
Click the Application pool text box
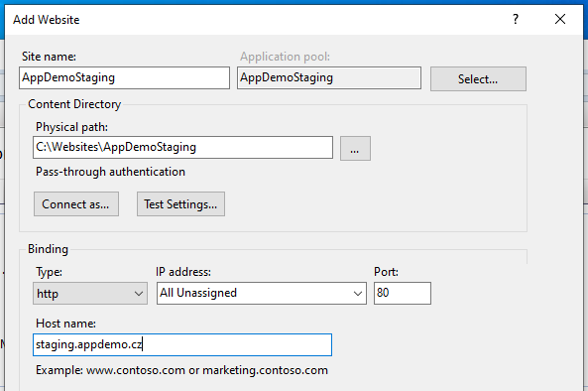[329, 77]
